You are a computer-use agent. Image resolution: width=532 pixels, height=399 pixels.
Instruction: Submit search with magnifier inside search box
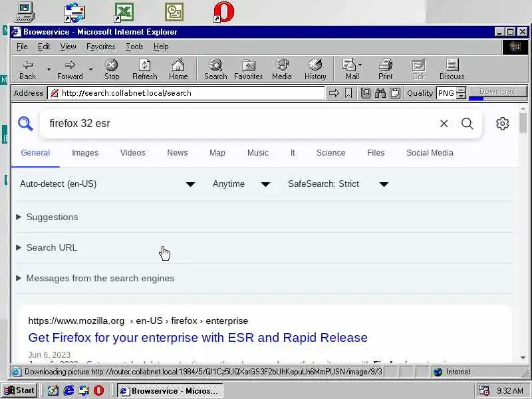point(467,124)
